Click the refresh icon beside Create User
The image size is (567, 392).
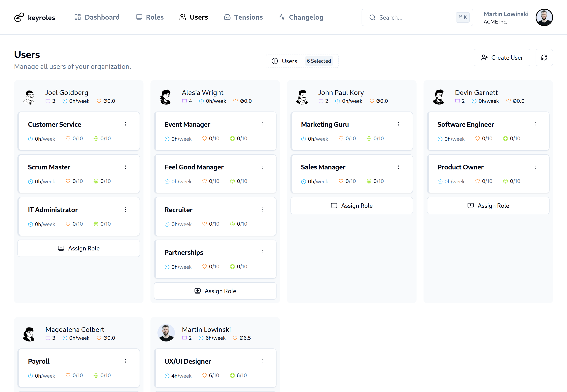coord(544,57)
